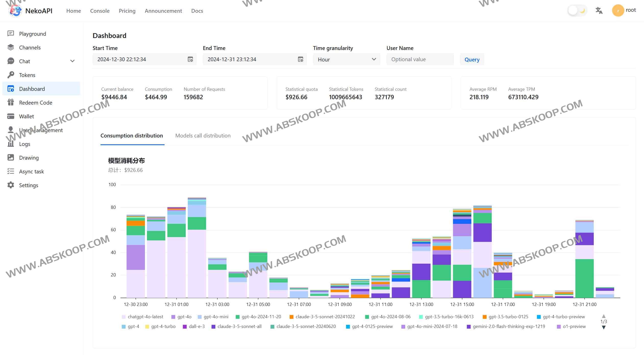Go to next legend page arrow
Viewport: 644px width, 355px height.
pyautogui.click(x=603, y=327)
